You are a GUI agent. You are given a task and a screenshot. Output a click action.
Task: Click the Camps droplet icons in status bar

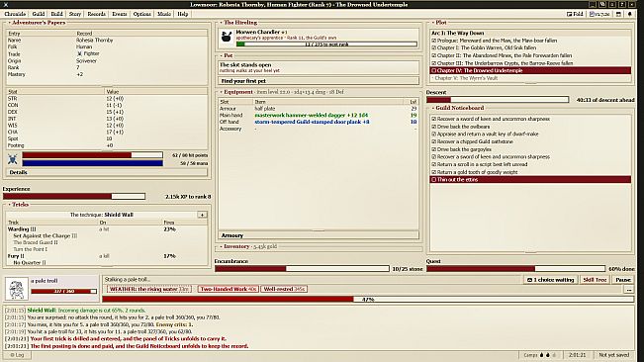[x=548, y=355]
